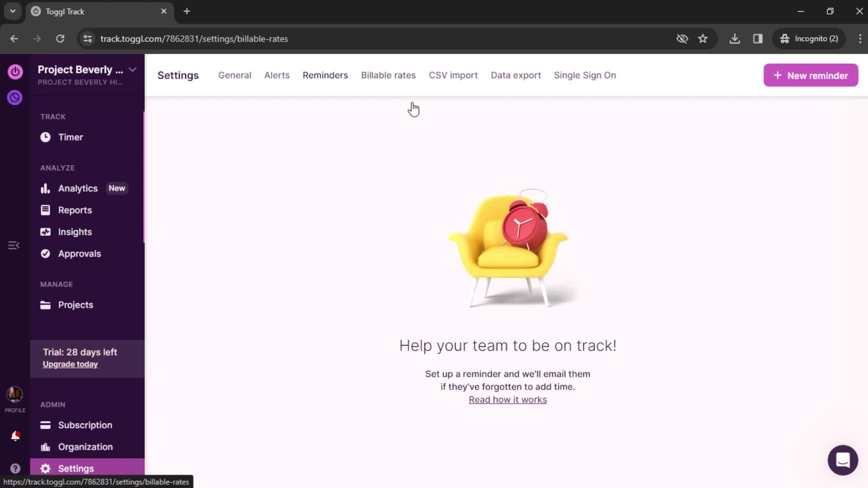The height and width of the screenshot is (488, 868).
Task: Open Analytics section in sidebar
Action: point(77,188)
